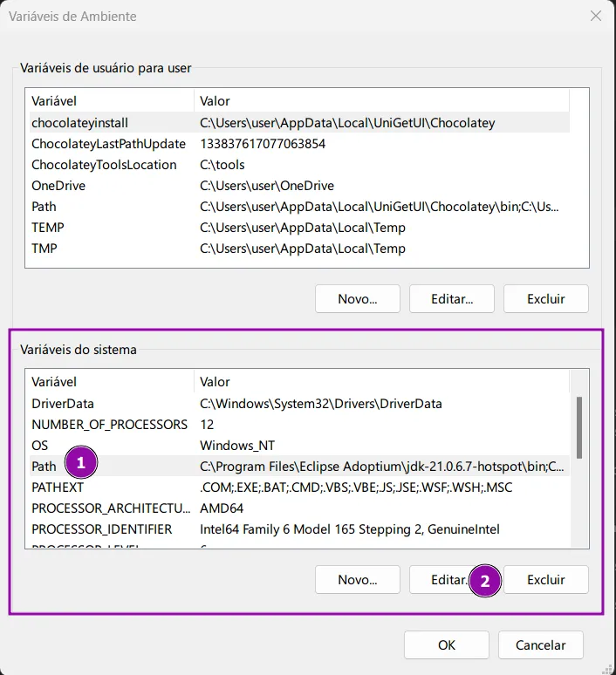Select ChocolateyToolsLocation in the user variables
This screenshot has width=616, height=675.
click(104, 165)
